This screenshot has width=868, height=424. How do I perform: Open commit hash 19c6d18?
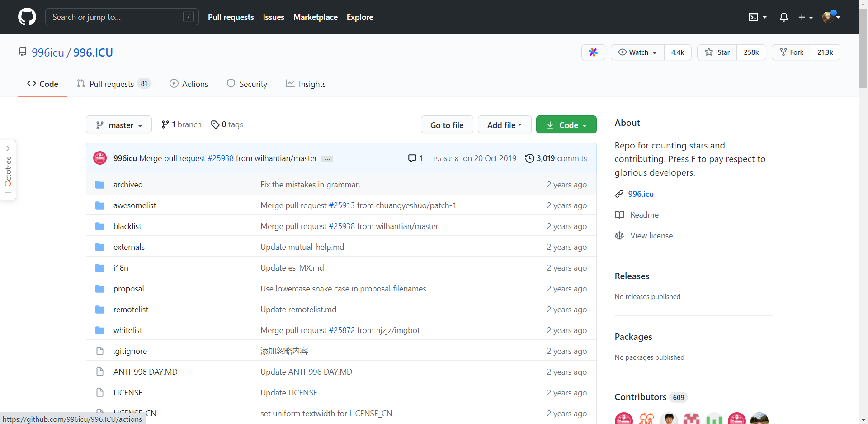445,159
